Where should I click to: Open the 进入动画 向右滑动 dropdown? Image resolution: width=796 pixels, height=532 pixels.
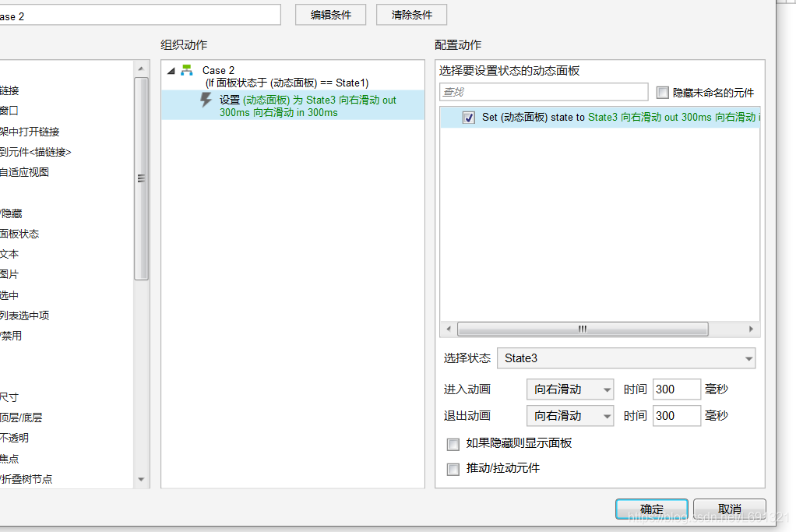pos(570,389)
